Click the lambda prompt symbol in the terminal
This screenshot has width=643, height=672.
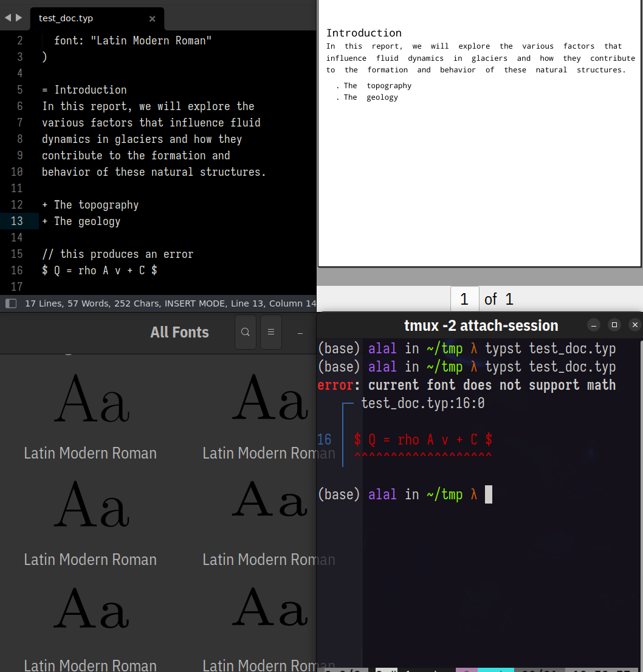click(474, 494)
